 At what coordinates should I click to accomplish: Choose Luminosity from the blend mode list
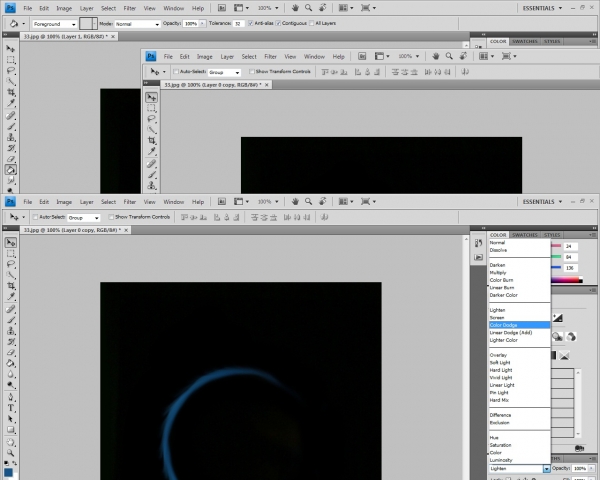tap(520, 460)
